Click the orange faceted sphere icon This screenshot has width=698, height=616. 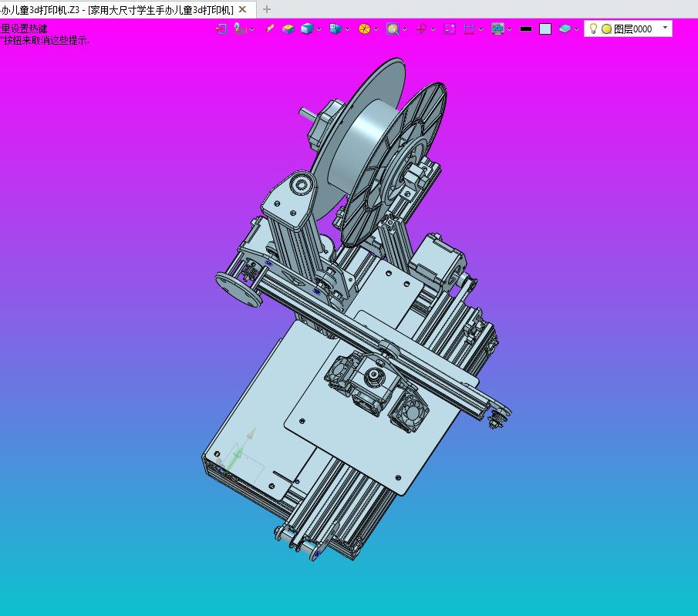pyautogui.click(x=364, y=29)
